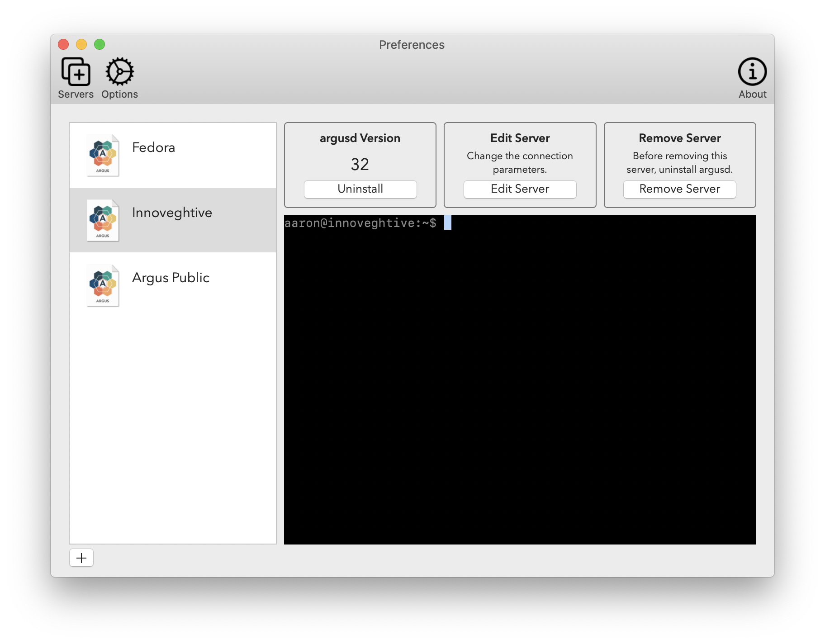Click the terminal cursor block
825x644 pixels.
coord(448,223)
